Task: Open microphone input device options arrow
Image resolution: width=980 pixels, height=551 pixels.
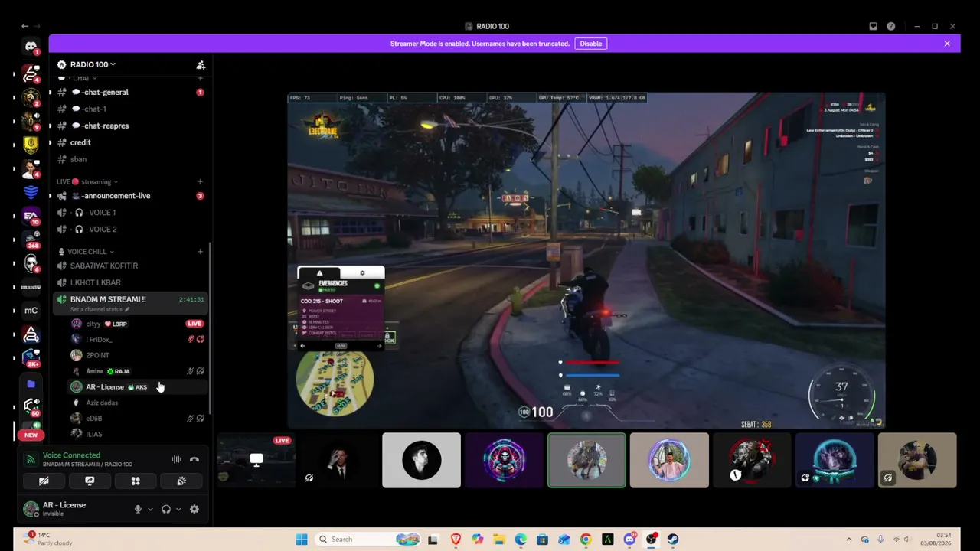Action: click(x=150, y=509)
